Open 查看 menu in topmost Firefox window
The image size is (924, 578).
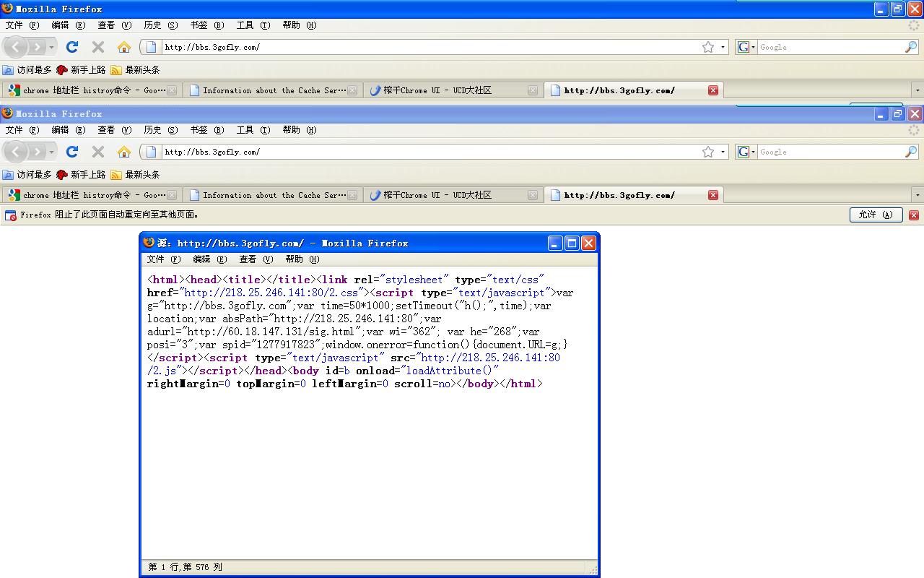115,25
